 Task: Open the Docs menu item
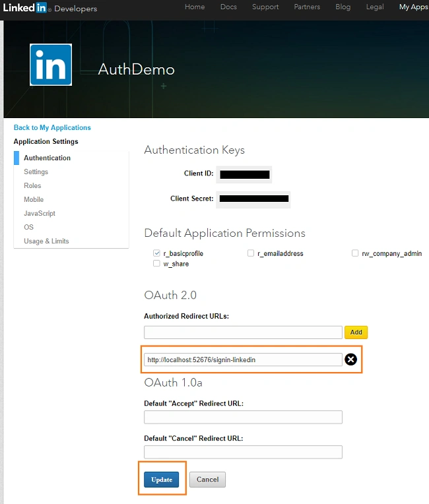click(x=228, y=7)
